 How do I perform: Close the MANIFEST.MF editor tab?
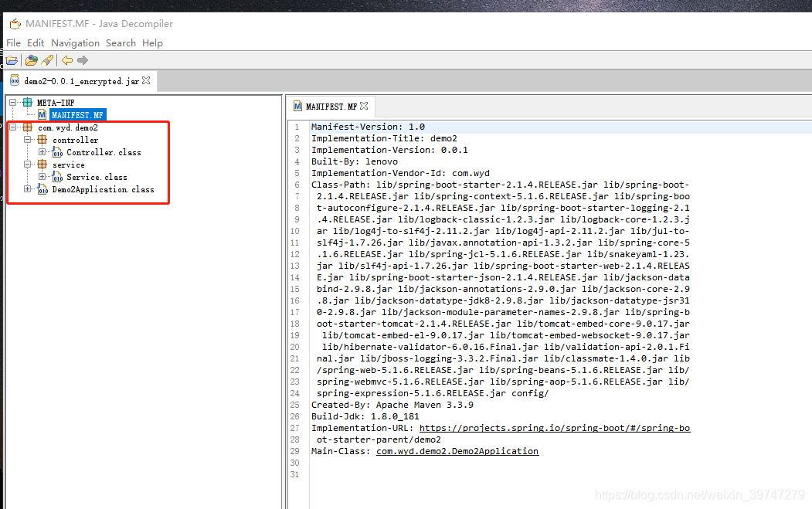[x=364, y=106]
